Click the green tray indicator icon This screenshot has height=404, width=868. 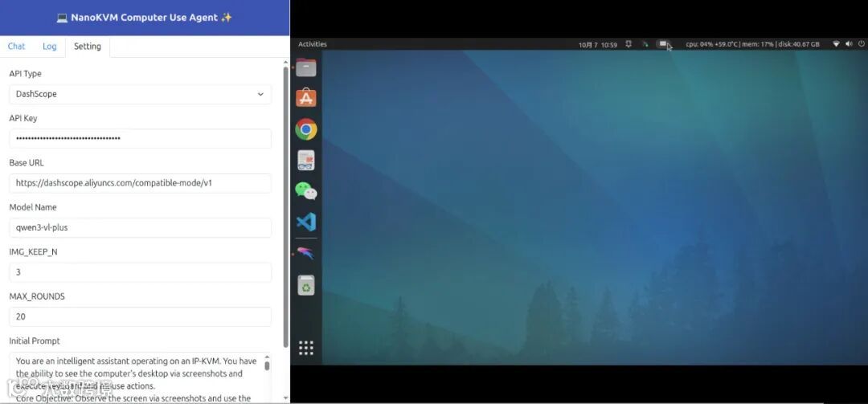tap(645, 44)
